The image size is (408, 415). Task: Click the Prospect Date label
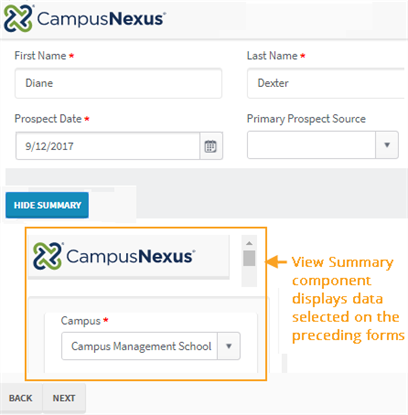pos(48,119)
